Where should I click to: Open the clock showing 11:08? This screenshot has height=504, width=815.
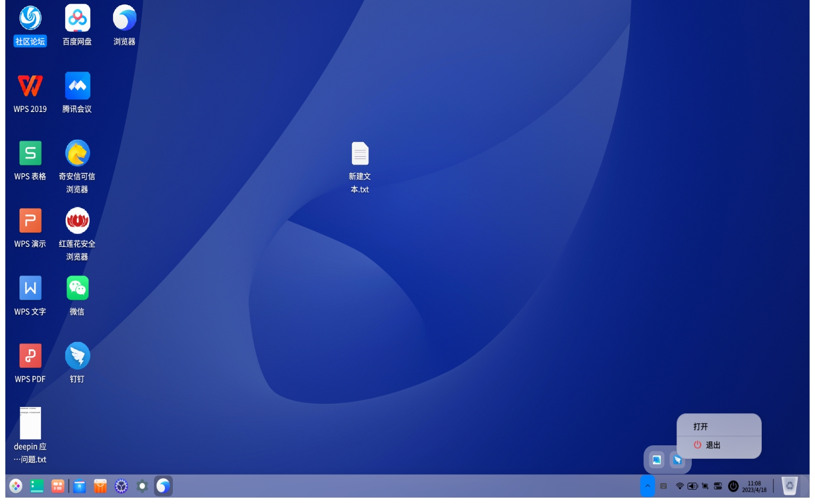tap(754, 487)
